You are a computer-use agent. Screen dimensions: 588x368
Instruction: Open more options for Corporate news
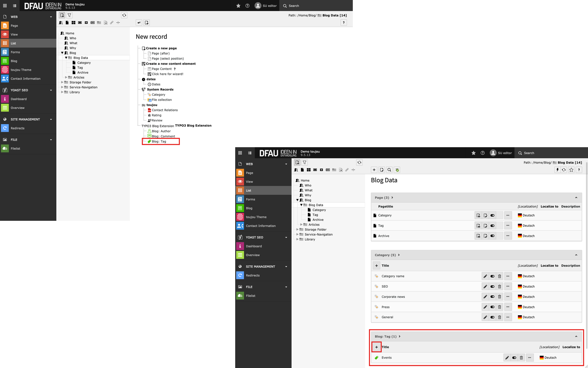tap(508, 297)
